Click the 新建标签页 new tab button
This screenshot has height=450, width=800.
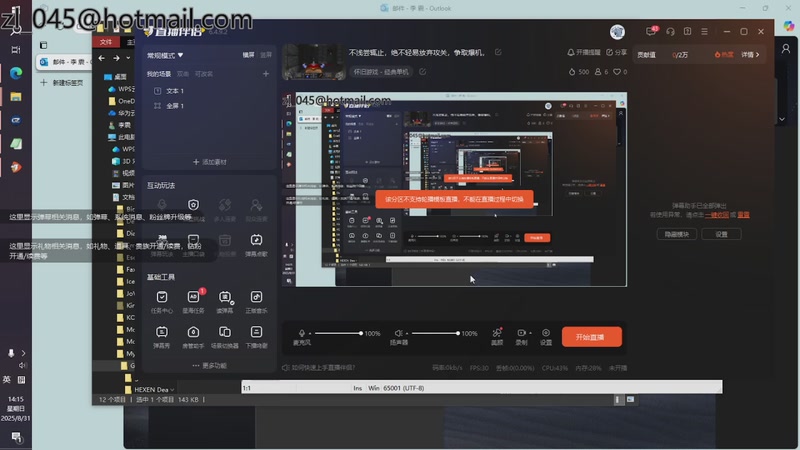63,83
